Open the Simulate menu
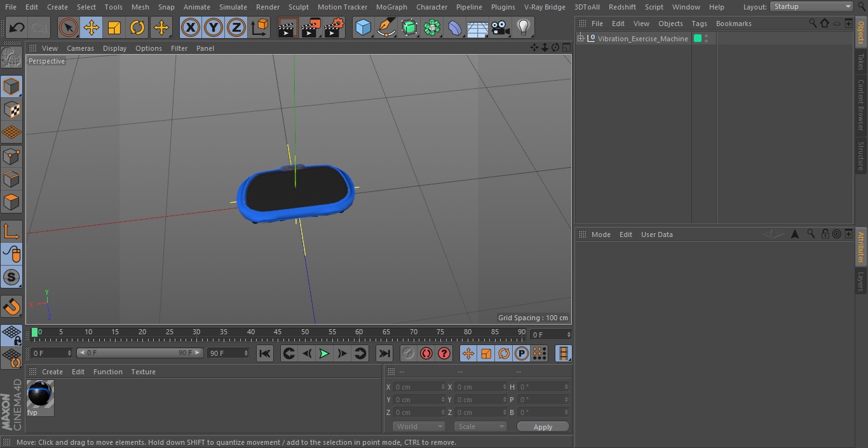This screenshot has width=868, height=448. 233,7
